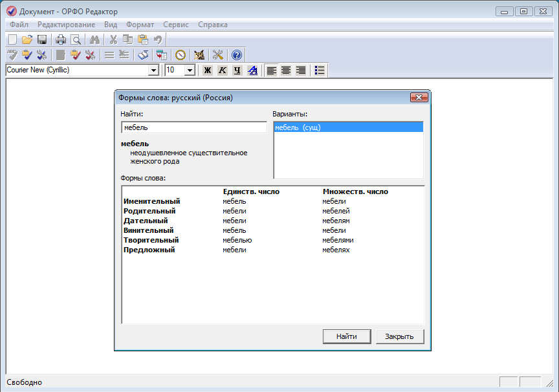The image size is (559, 392).
Task: Click the Найти search field containing мебель
Action: point(194,127)
